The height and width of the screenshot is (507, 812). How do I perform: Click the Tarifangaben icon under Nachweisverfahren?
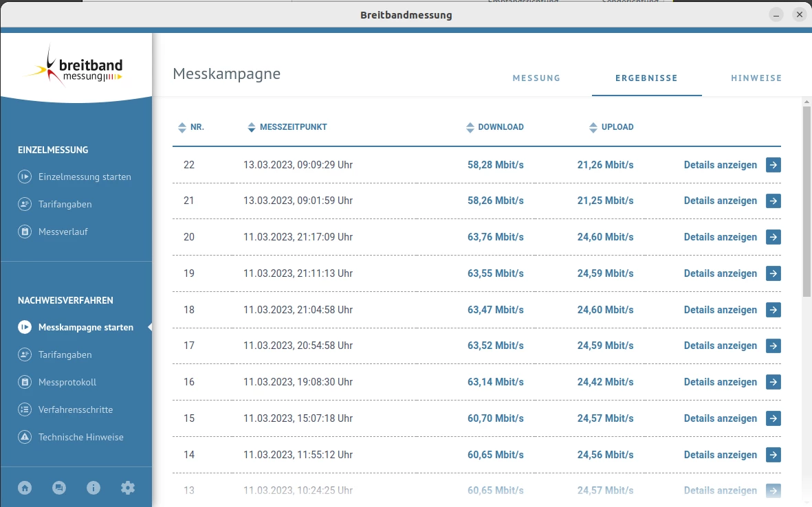[x=25, y=354]
